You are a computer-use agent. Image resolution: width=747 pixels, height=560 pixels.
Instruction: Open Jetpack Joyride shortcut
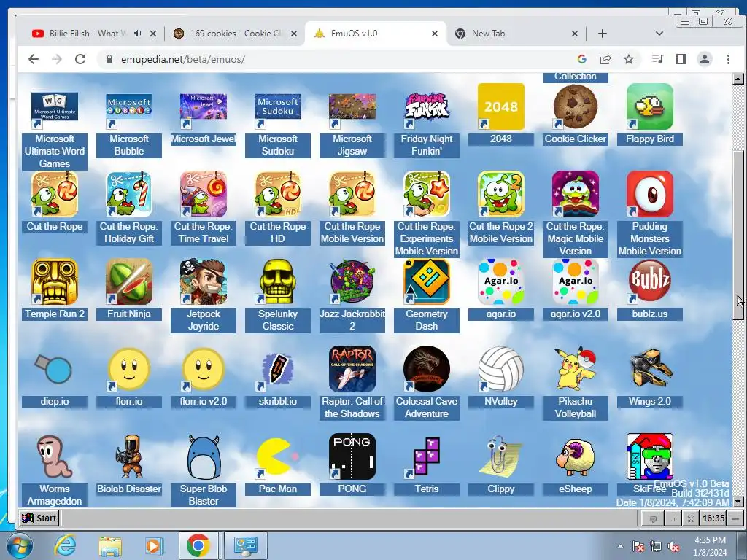(204, 282)
